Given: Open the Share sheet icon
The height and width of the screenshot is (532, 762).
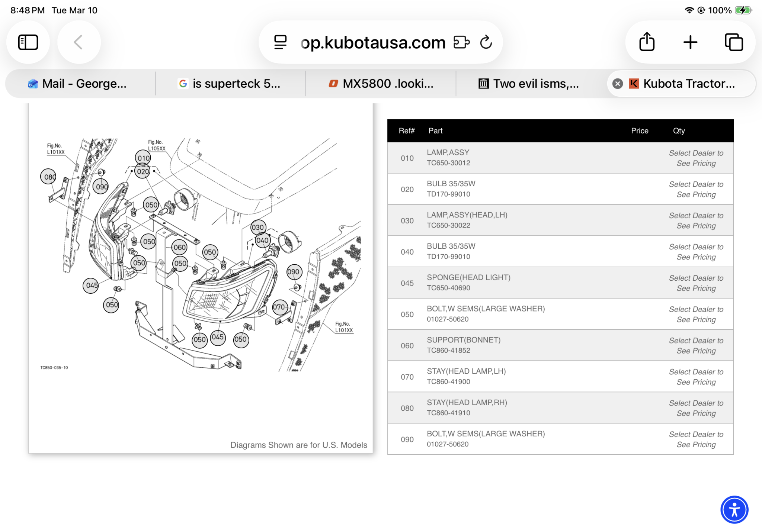Looking at the screenshot, I should tap(647, 42).
